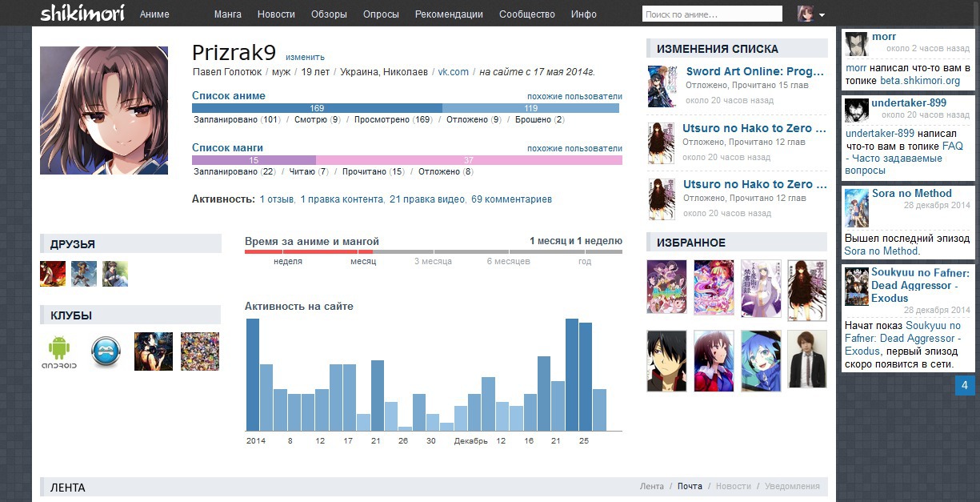980x502 pixels.
Task: Open the first friend avatar in Друзья
Action: (x=53, y=274)
